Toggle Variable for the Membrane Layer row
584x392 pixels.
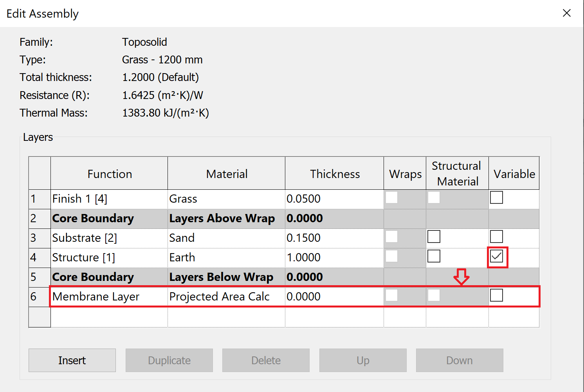pyautogui.click(x=496, y=295)
